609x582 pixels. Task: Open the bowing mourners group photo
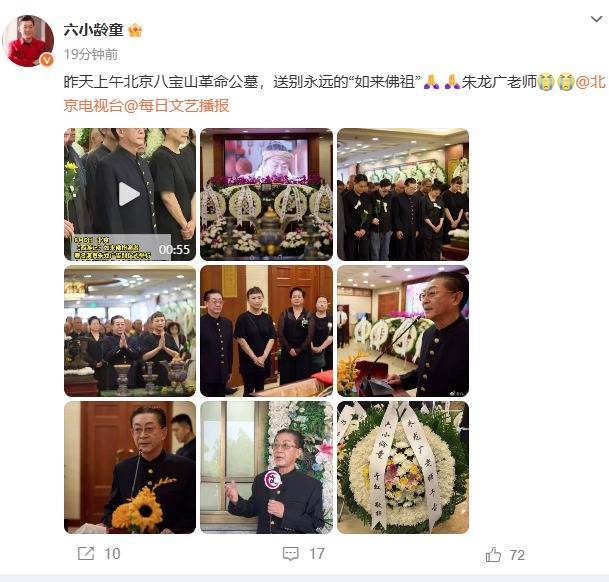(403, 194)
